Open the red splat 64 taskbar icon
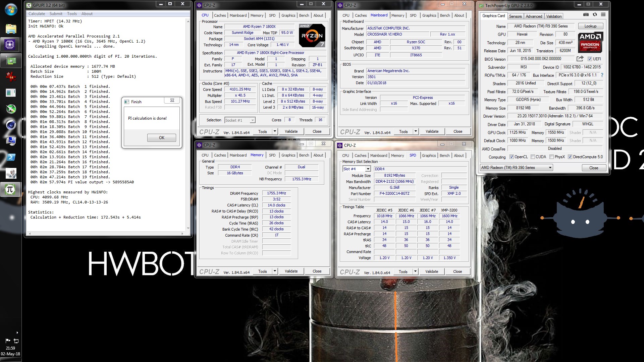This screenshot has width=644, height=362. [x=11, y=77]
